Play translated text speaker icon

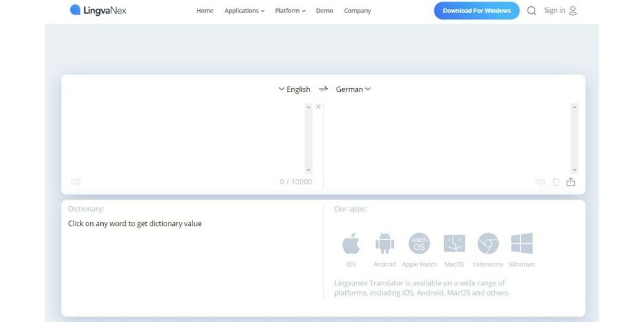540,182
